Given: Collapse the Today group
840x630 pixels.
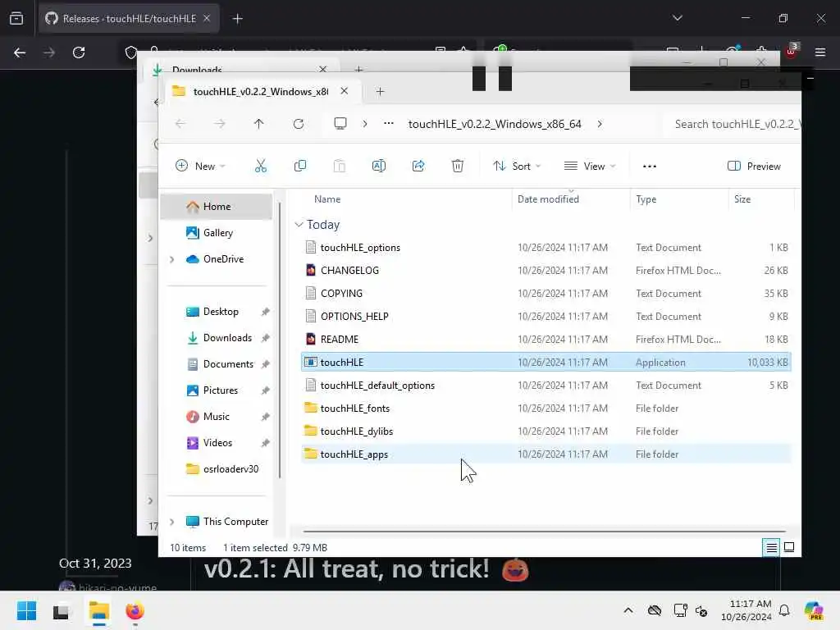Looking at the screenshot, I should coord(299,225).
